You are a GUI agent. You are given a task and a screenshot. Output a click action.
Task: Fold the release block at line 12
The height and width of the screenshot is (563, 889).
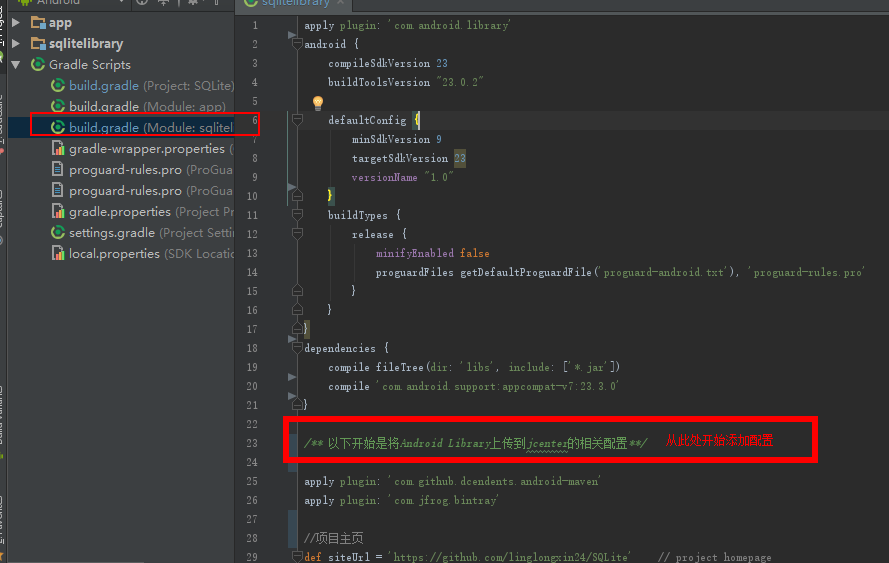point(297,233)
